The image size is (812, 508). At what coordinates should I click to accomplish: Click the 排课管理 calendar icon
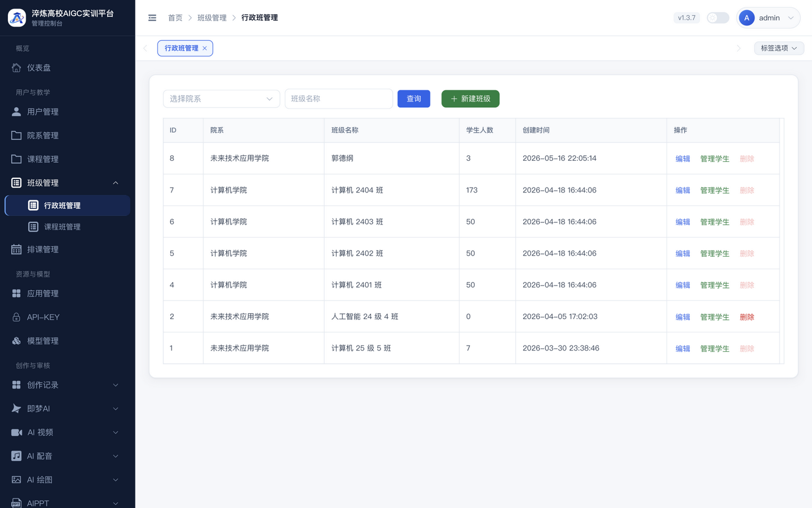coord(16,249)
